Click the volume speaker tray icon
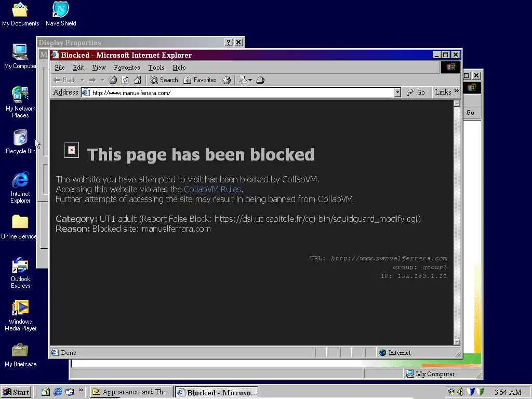 (460, 392)
